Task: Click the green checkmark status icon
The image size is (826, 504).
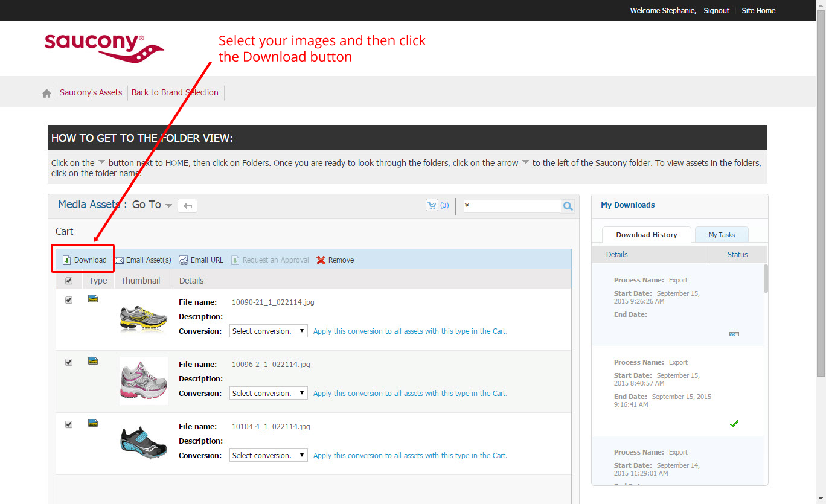Action: (x=734, y=424)
